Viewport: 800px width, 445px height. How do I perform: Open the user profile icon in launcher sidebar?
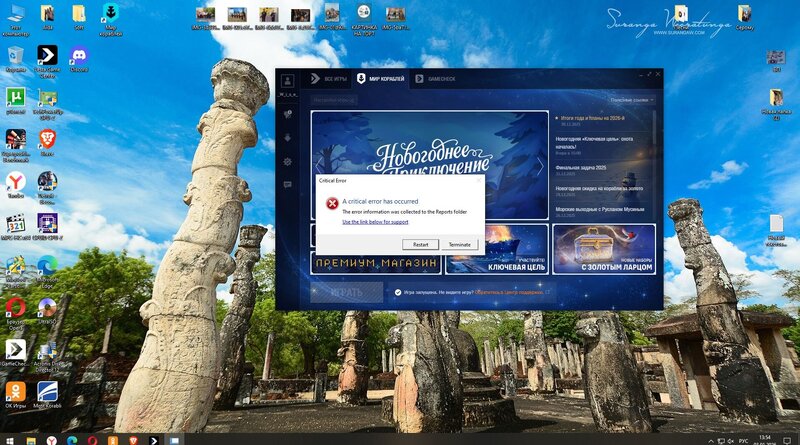coord(288,80)
